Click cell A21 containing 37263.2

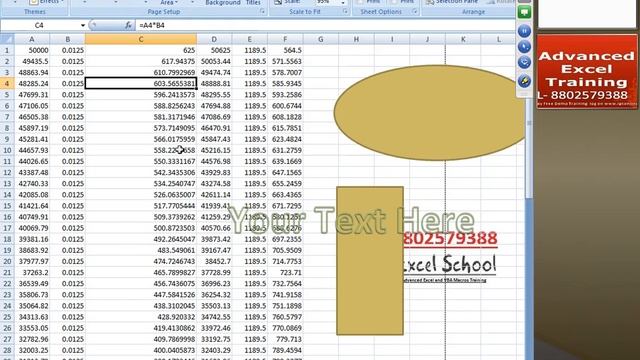[x=32, y=272]
